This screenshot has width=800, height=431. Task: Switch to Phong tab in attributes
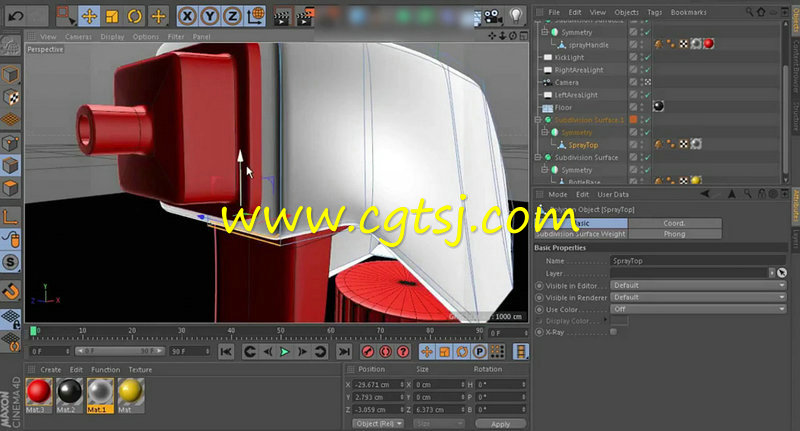tap(674, 234)
